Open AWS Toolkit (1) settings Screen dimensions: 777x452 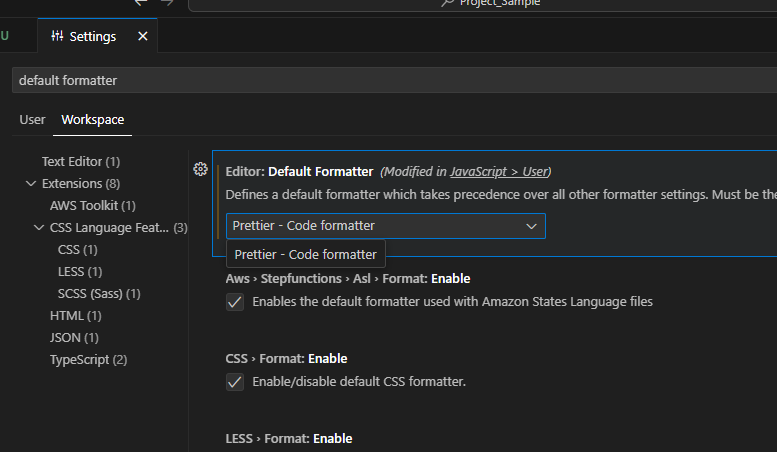(x=93, y=205)
